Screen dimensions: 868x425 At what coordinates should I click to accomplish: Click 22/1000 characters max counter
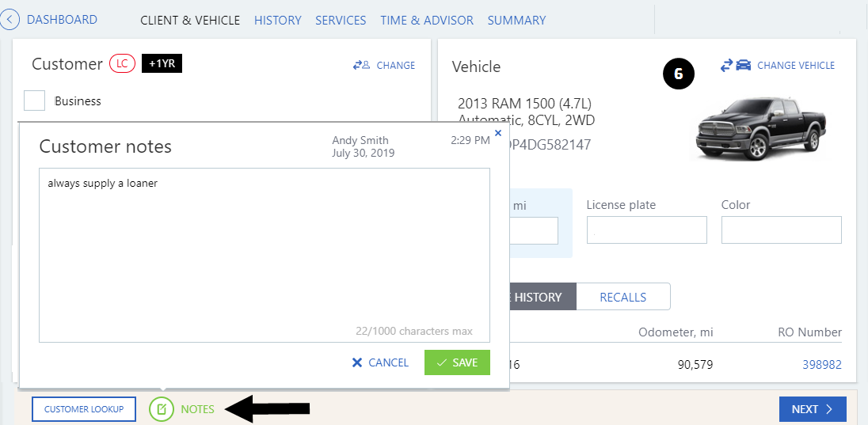coord(414,332)
